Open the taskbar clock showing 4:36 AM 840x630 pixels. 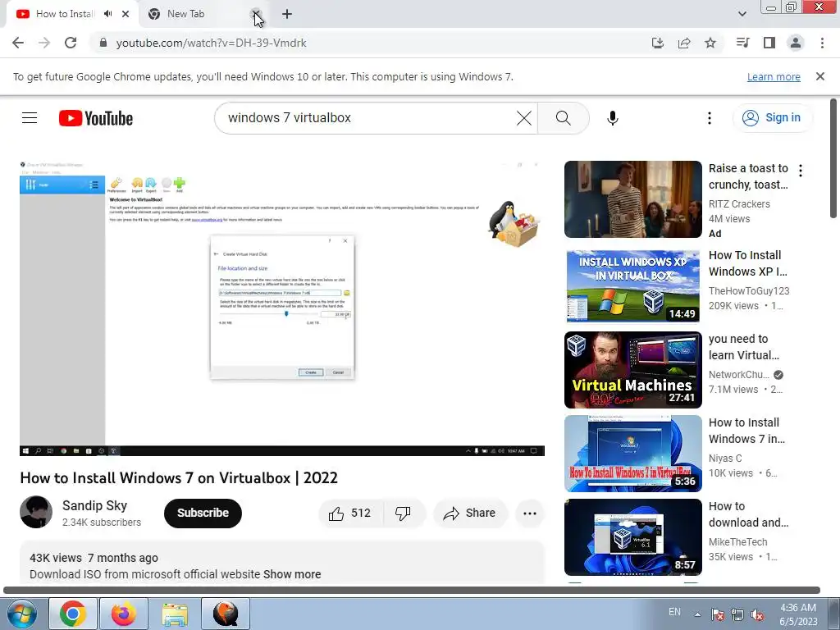[798, 614]
